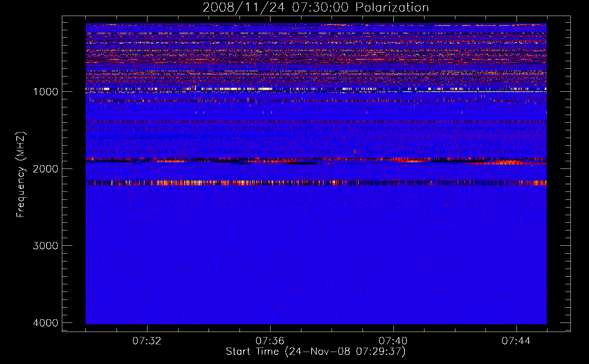Click the '07:44' time axis label
The width and height of the screenshot is (589, 364).
pos(516,341)
